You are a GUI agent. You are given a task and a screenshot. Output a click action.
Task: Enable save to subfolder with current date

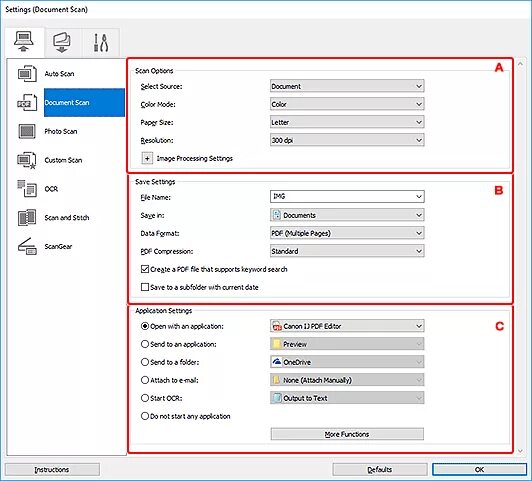click(x=145, y=287)
